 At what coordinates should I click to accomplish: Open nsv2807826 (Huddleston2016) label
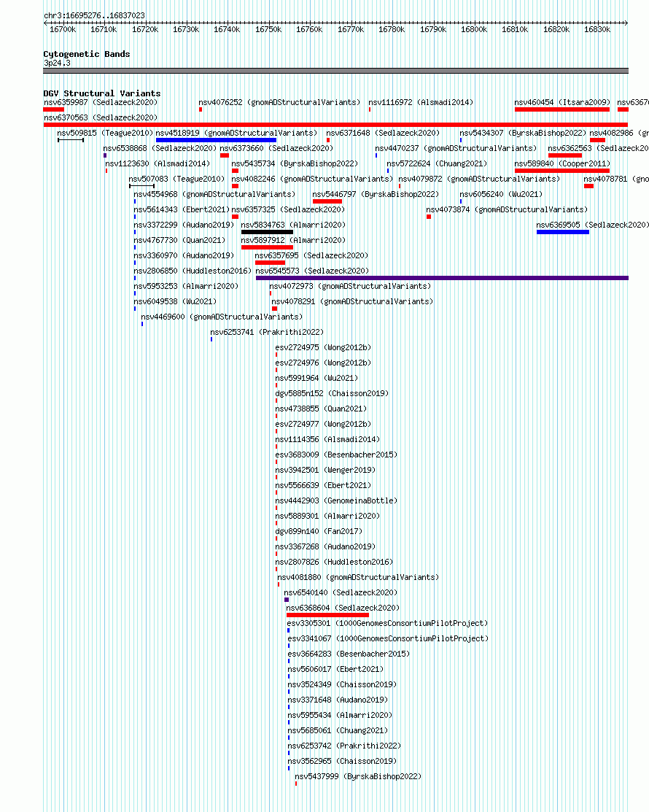(334, 562)
